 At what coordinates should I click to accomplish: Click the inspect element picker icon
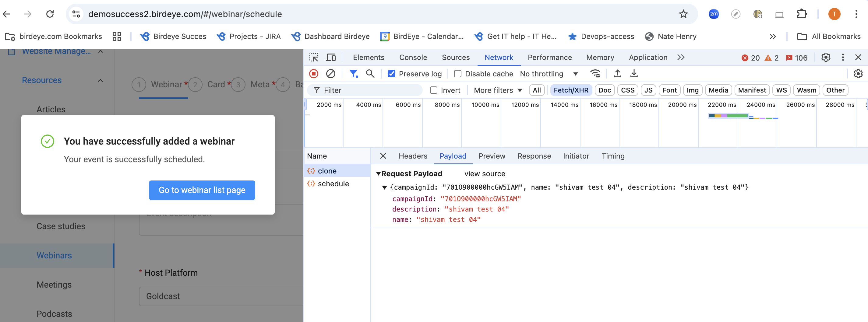313,58
